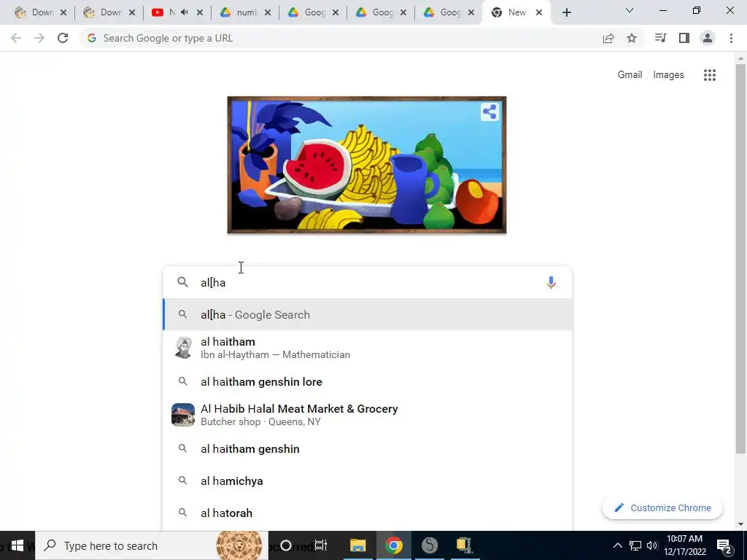747x560 pixels.
Task: Choose 'al haitham' Mathematician suggestion
Action: (368, 348)
